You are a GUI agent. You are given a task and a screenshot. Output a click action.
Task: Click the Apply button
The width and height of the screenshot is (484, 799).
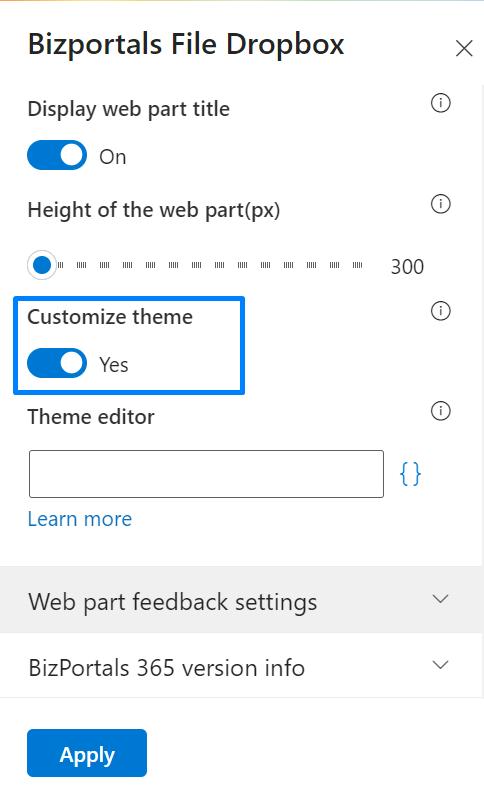[x=87, y=753]
